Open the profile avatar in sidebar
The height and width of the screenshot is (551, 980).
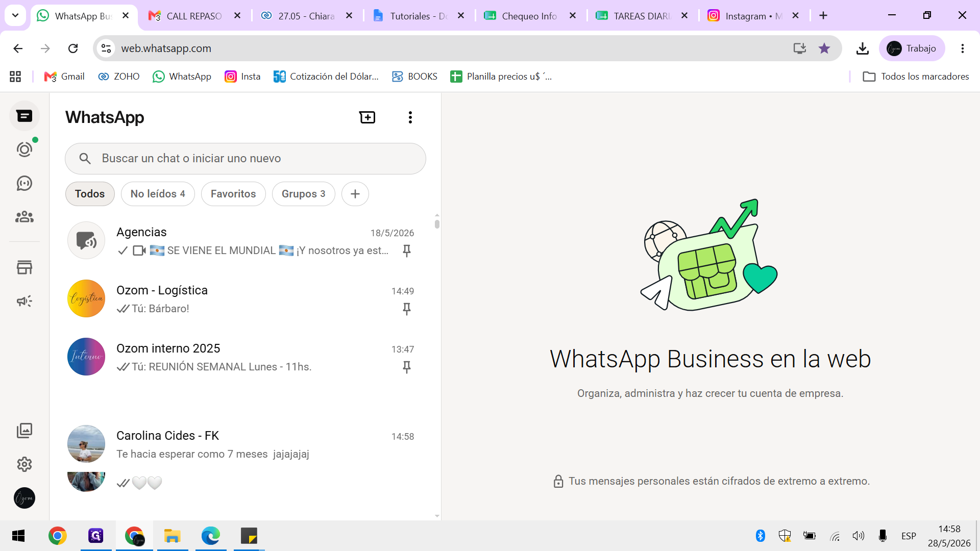pyautogui.click(x=24, y=498)
